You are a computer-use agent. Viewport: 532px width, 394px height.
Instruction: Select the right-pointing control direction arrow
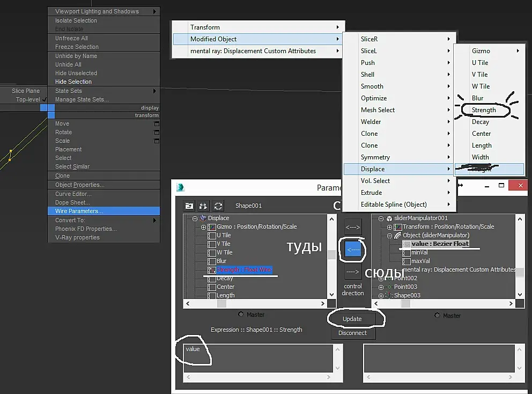coord(352,272)
